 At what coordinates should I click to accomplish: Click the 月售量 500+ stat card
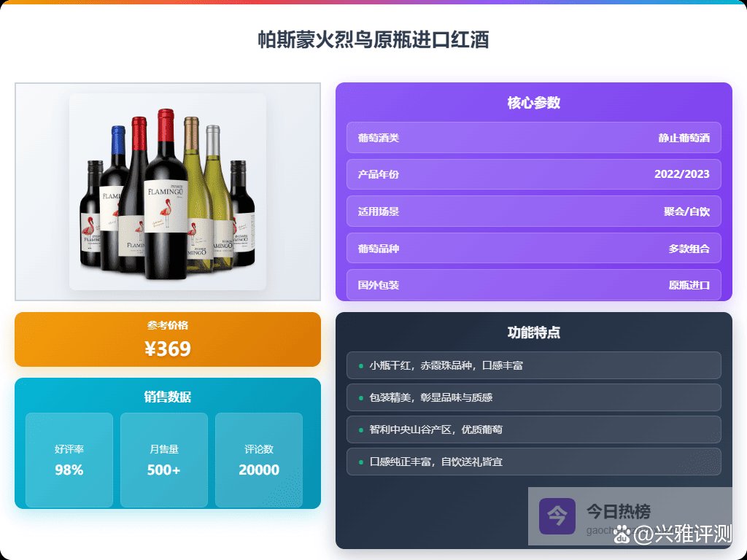pos(164,460)
